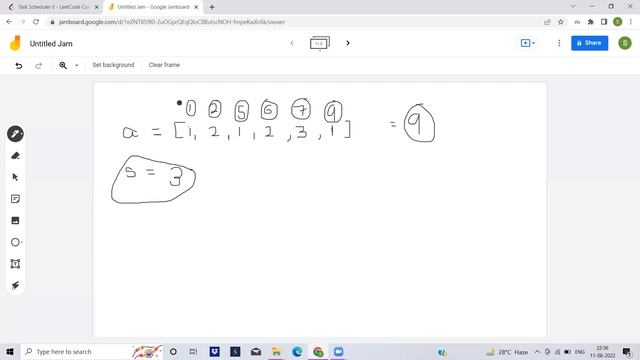Click the browser Back button
The image size is (640, 360).
tap(9, 22)
